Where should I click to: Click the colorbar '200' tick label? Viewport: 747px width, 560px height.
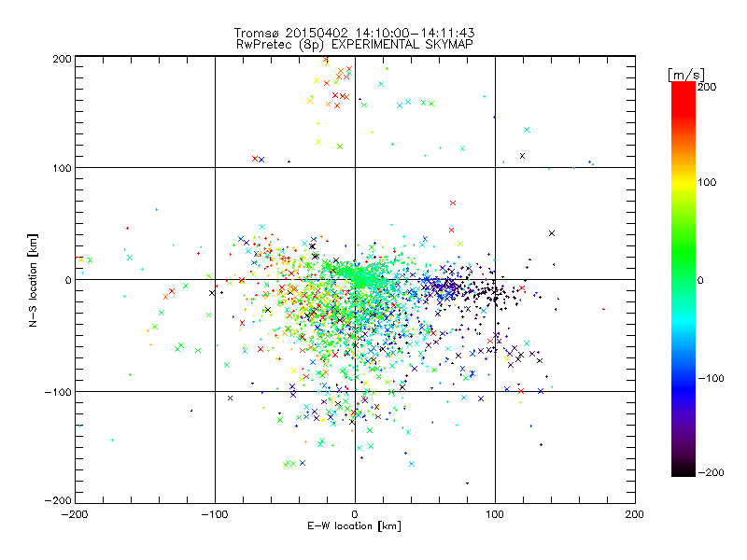pyautogui.click(x=707, y=87)
